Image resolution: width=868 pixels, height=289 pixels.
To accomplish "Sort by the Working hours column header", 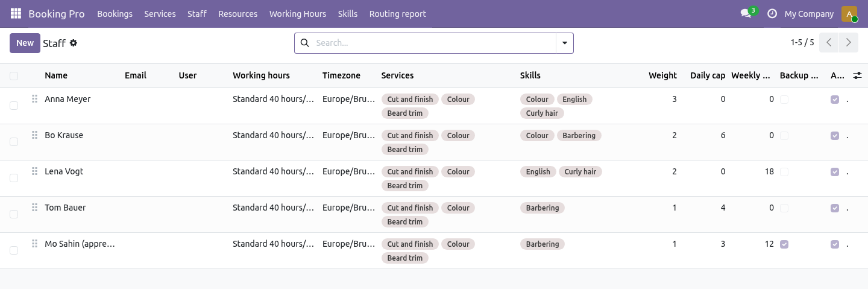I will click(x=261, y=75).
